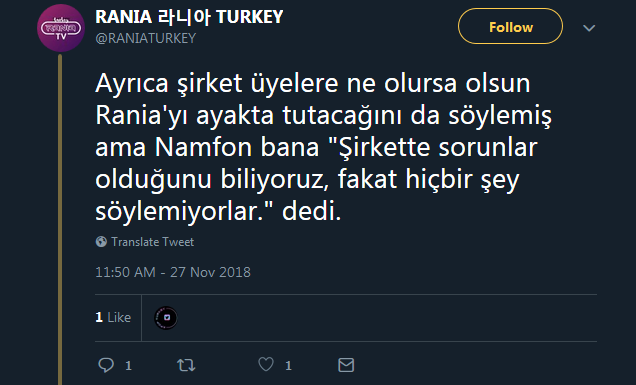View the liker's round profile avatar
636x385 pixels.
[x=166, y=318]
